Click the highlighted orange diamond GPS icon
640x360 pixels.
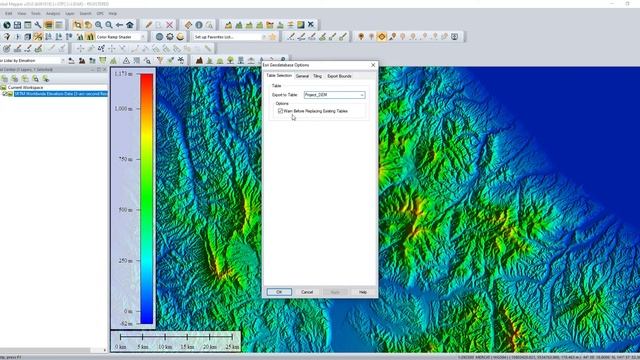tap(382, 37)
